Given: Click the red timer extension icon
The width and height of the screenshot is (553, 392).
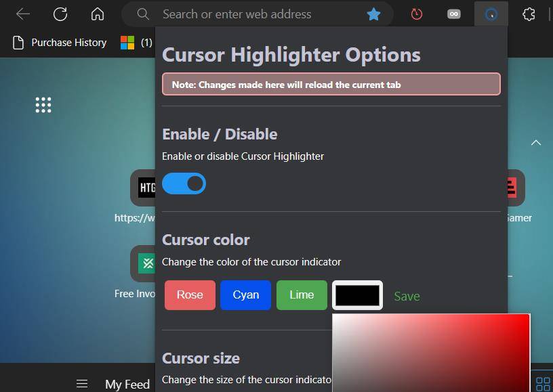Looking at the screenshot, I should (418, 14).
